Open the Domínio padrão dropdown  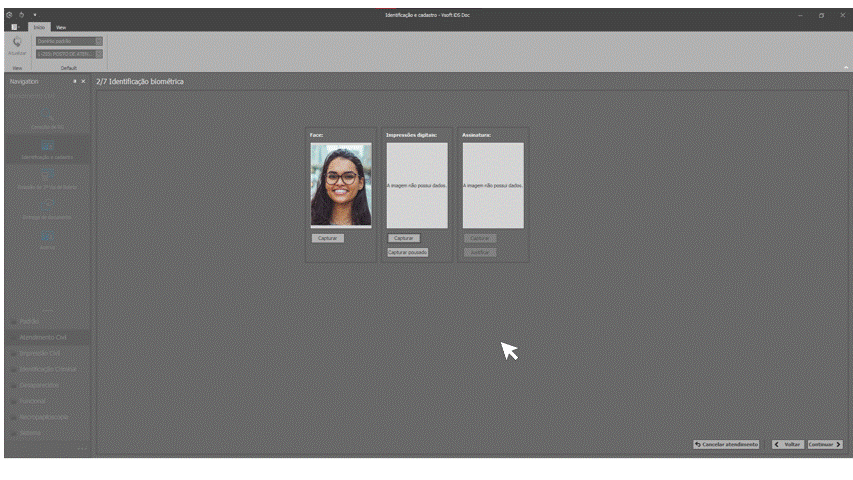point(69,41)
